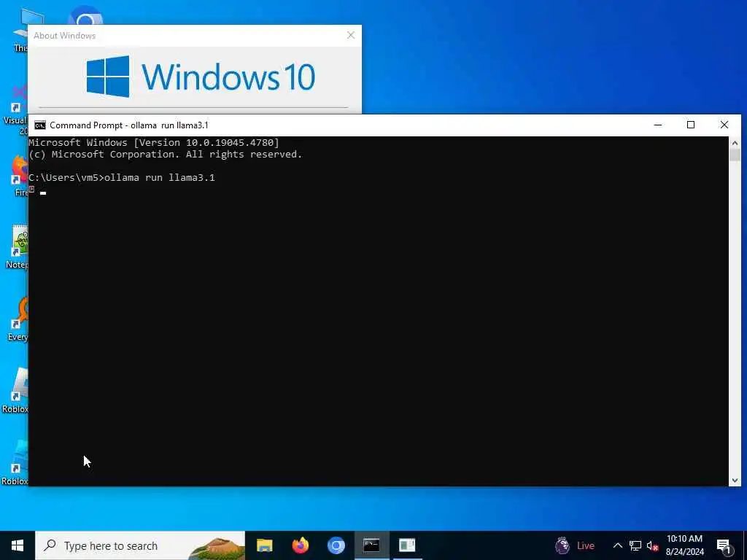The height and width of the screenshot is (560, 747).
Task: Click the Windows 10 logo in About Windows
Action: pyautogui.click(x=201, y=77)
